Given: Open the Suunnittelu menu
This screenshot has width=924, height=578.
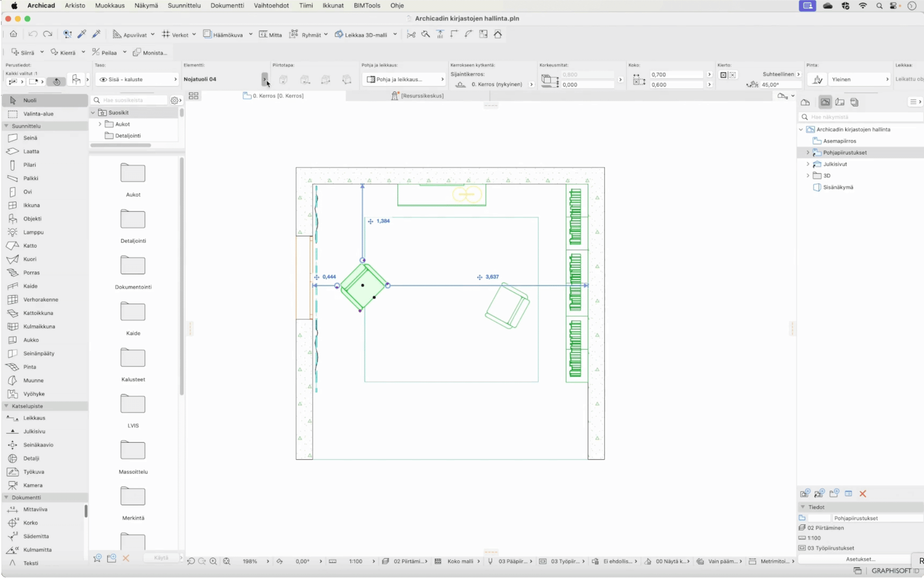Looking at the screenshot, I should (x=184, y=6).
